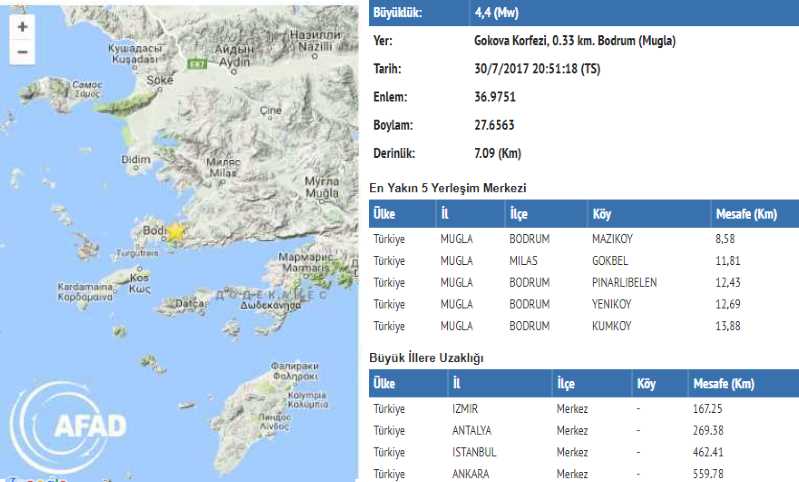
Task: Click the ISTANBUL entry in cities table
Action: (x=474, y=451)
